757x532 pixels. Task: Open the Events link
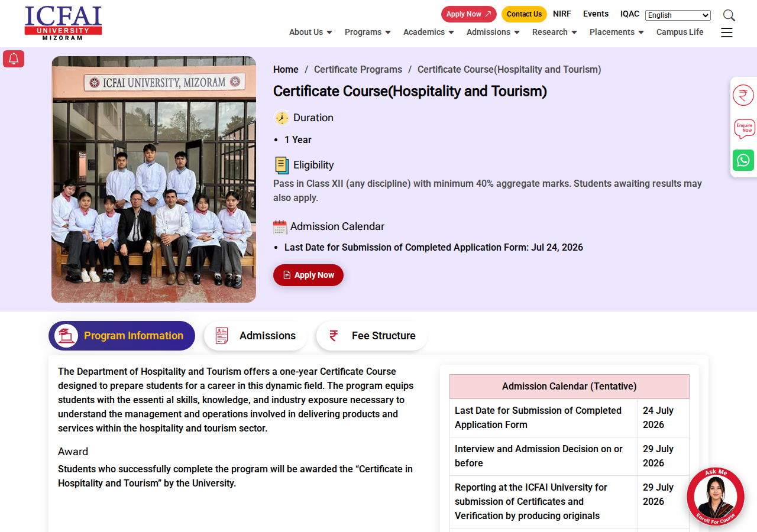[x=596, y=14]
